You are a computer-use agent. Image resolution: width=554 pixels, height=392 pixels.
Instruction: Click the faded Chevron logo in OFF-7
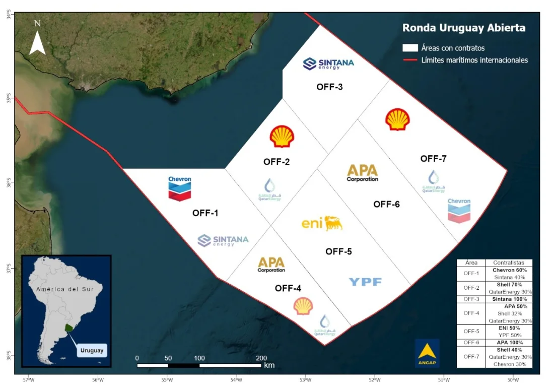[x=459, y=211]
